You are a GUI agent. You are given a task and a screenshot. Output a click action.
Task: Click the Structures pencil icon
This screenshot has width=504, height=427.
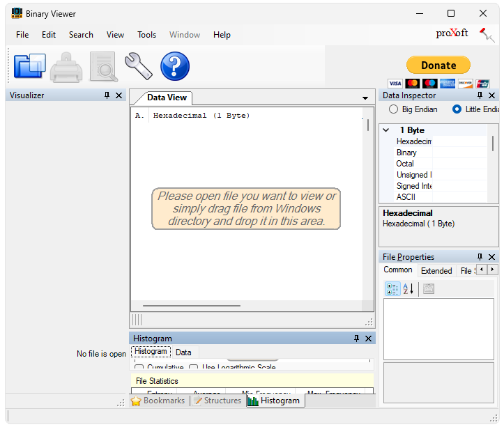point(198,401)
